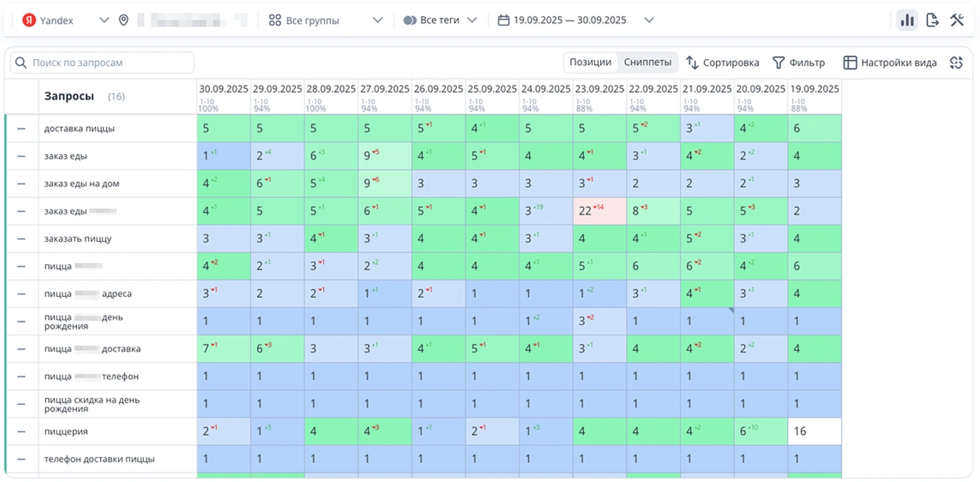Open the Сортировка options
Screen dimensions: 980x482
pyautogui.click(x=722, y=63)
